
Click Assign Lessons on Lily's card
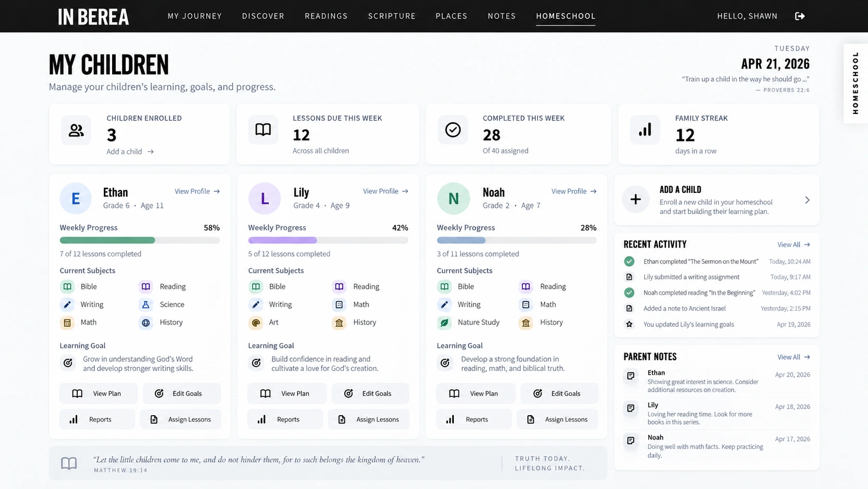click(x=369, y=419)
